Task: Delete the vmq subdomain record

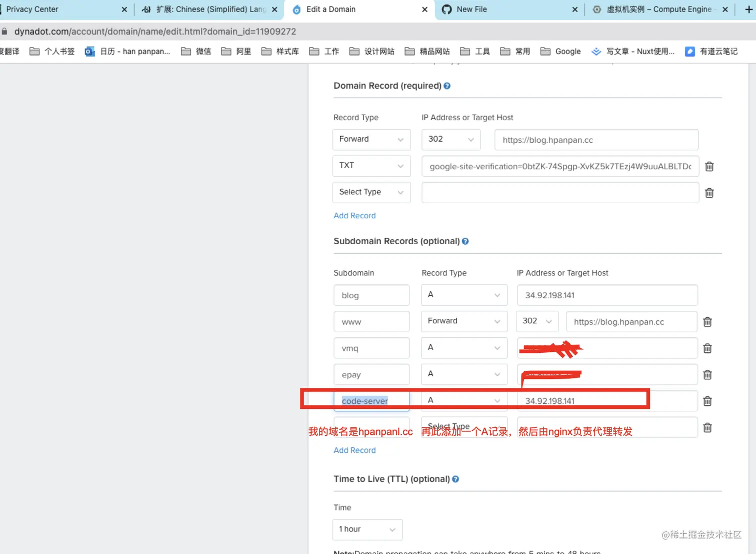Action: [x=707, y=348]
